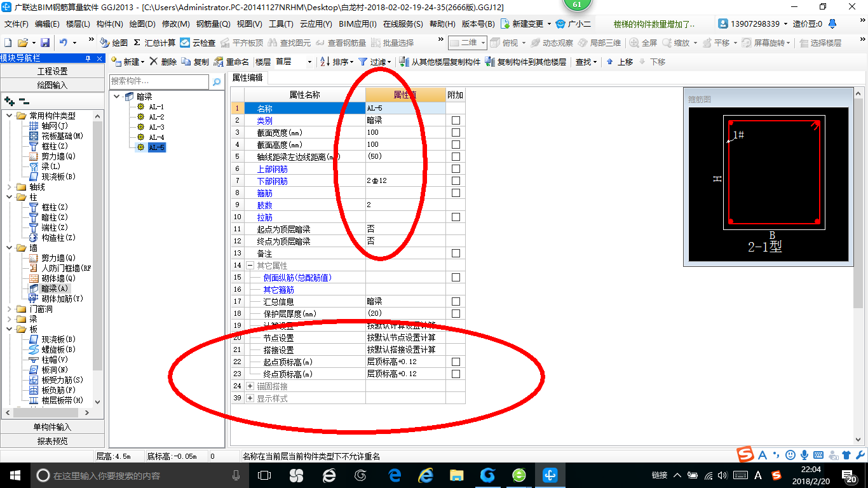The height and width of the screenshot is (488, 868).
Task: Pin the 模块导航栏 panel
Action: (x=88, y=58)
